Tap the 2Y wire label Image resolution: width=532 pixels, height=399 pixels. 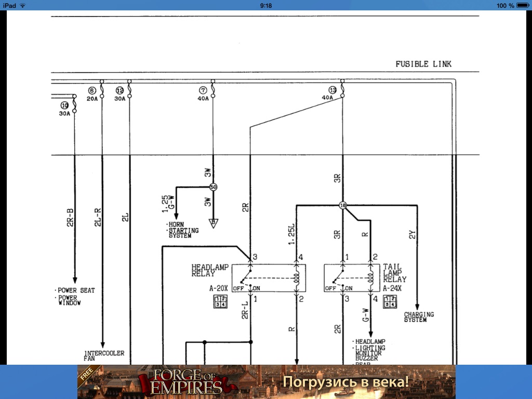point(412,235)
